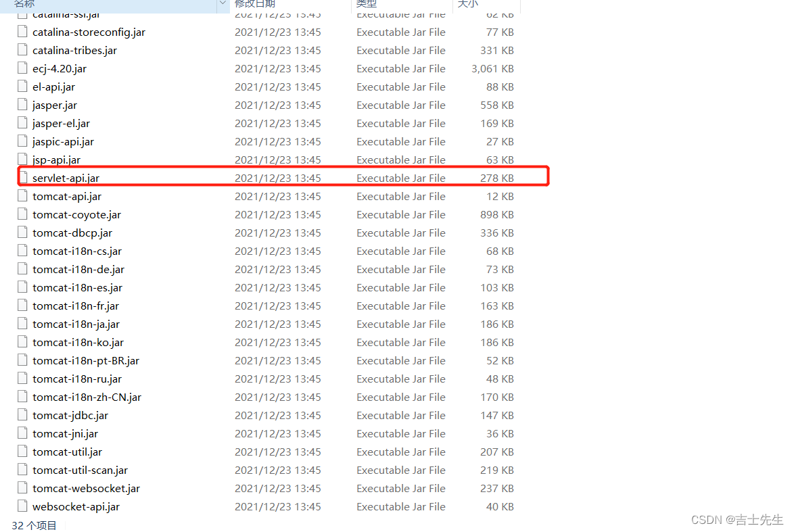The height and width of the screenshot is (532, 794).
Task: Click the Executable Jar File type of jasper.jar
Action: 400,105
